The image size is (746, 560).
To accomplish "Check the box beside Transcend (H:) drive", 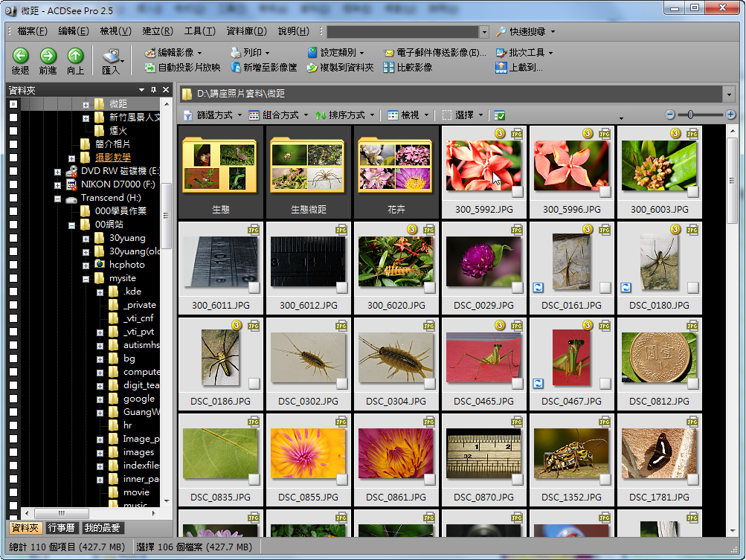I will [x=13, y=199].
